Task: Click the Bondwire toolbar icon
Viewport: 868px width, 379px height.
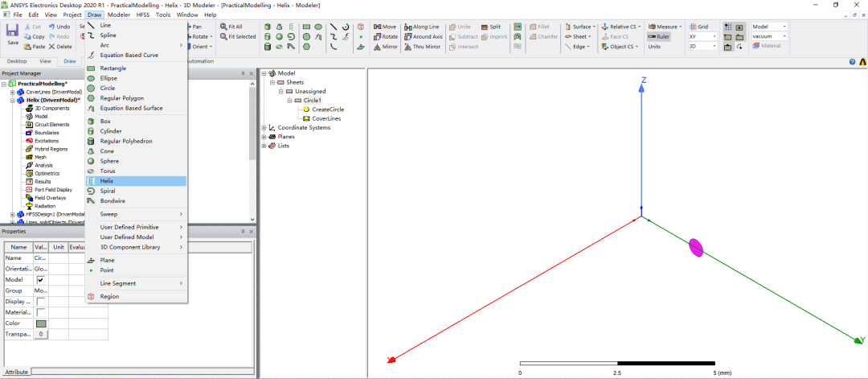Action: 291,47
